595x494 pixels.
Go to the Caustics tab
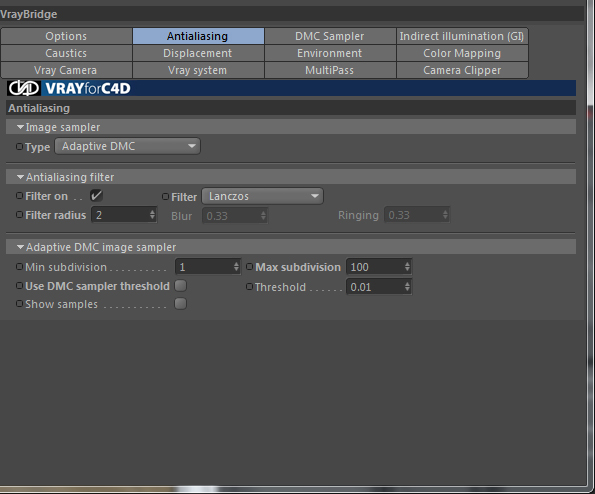pos(66,53)
